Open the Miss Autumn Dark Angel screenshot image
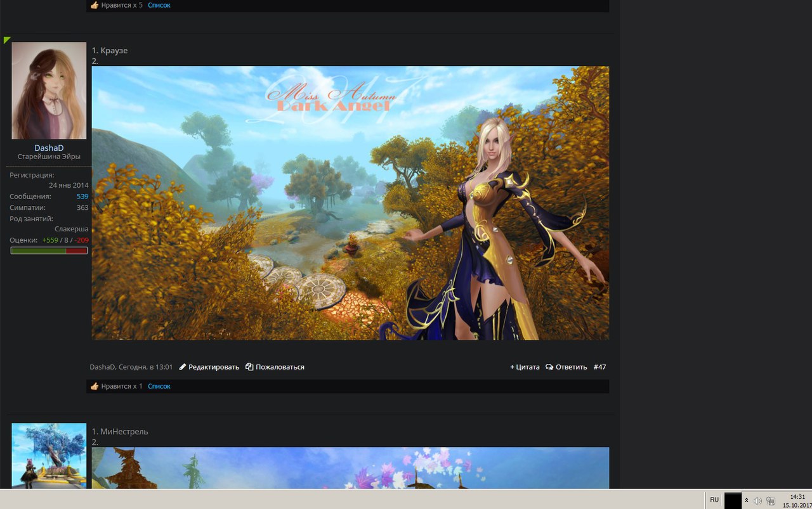This screenshot has width=812, height=509. (x=350, y=203)
